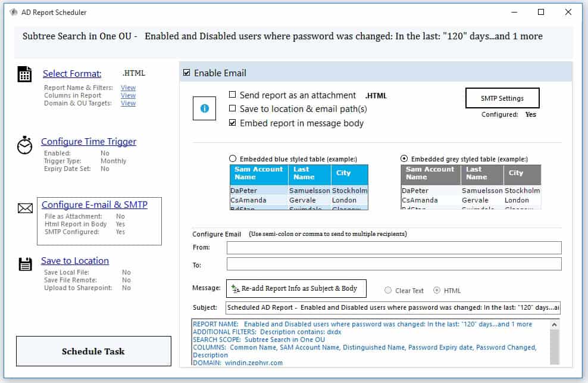
Task: Click the Subject text field
Action: click(393, 307)
